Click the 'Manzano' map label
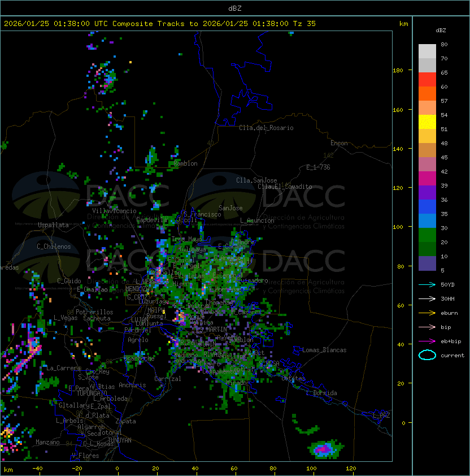Image resolution: width=470 pixels, height=476 pixels. (x=47, y=442)
